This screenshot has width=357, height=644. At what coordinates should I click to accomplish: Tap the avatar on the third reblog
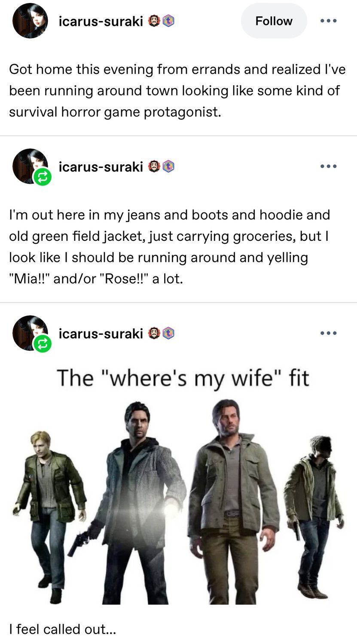click(30, 333)
